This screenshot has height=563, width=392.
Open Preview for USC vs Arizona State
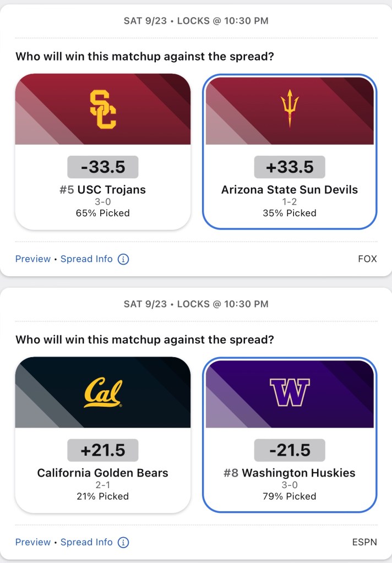[x=33, y=259]
